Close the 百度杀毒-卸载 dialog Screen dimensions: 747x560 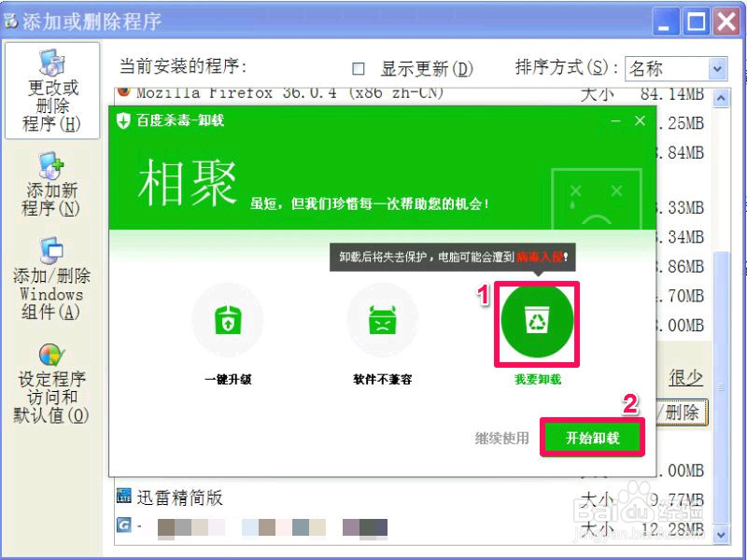tap(640, 121)
